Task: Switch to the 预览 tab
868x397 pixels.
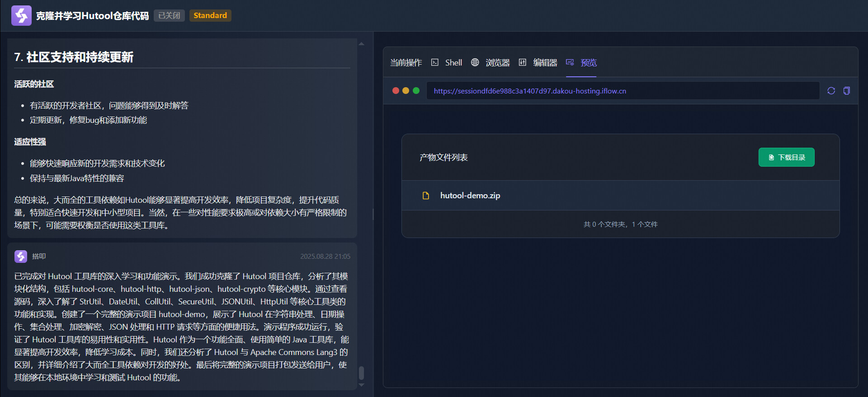Action: [581, 63]
